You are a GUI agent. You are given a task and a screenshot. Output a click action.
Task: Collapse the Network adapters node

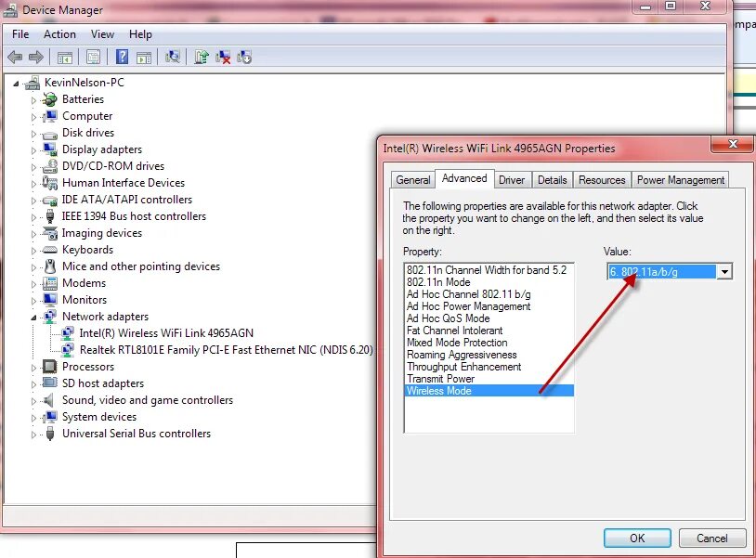click(x=33, y=318)
